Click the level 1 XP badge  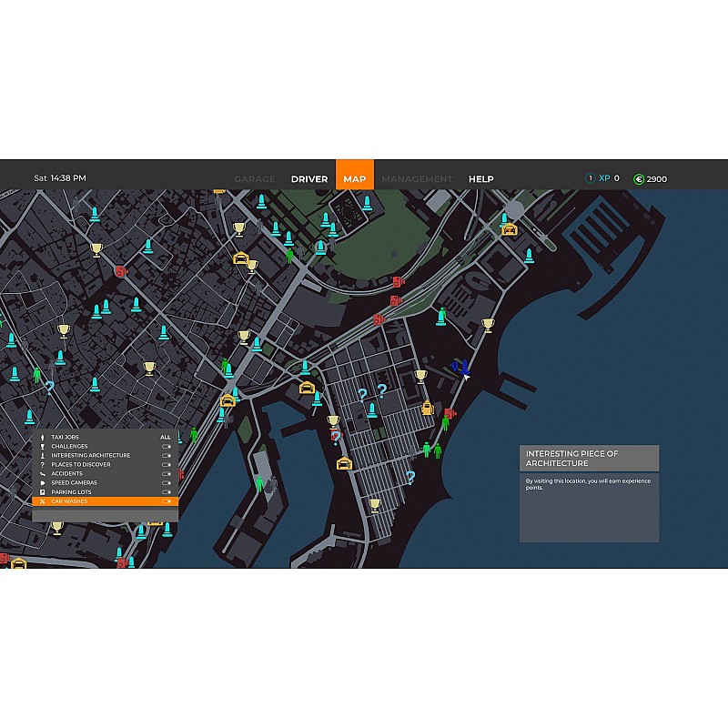(590, 178)
